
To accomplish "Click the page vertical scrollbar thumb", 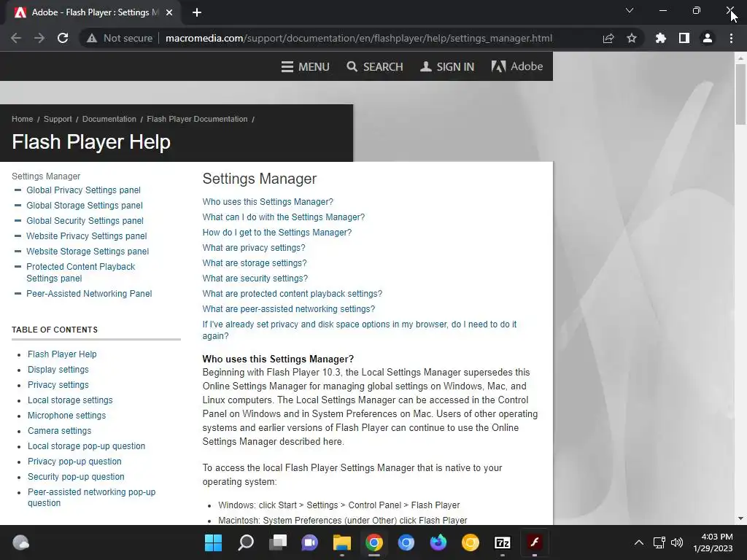I will click(740, 94).
